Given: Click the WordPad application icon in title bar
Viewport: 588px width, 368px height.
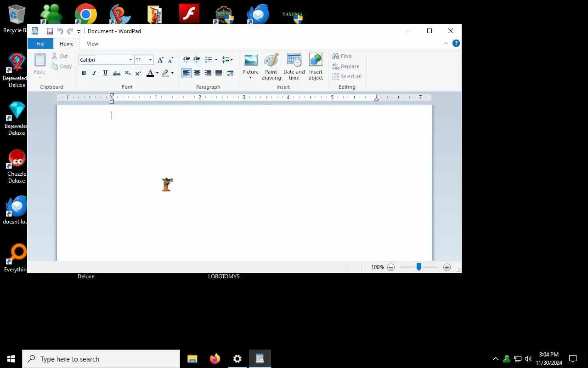Looking at the screenshot, I should click(x=35, y=31).
